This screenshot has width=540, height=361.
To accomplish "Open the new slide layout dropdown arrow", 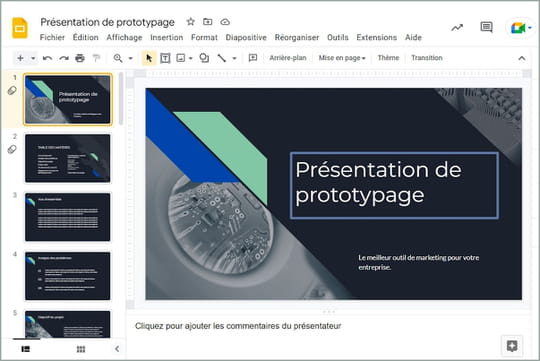I will [33, 58].
